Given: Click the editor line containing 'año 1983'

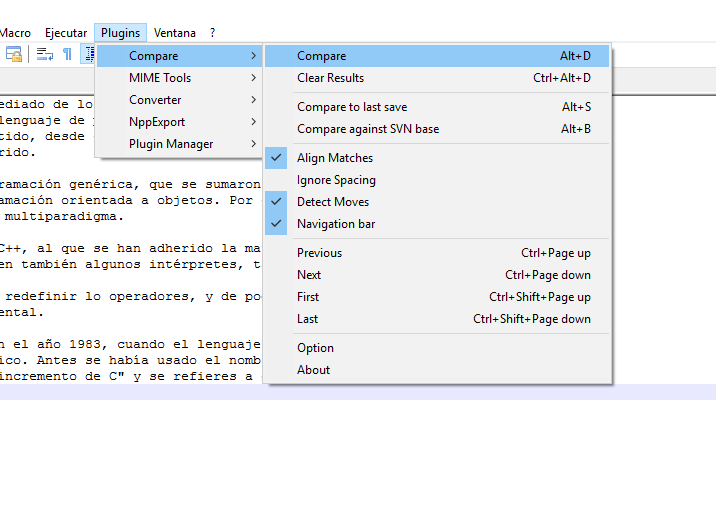Looking at the screenshot, I should 130,344.
